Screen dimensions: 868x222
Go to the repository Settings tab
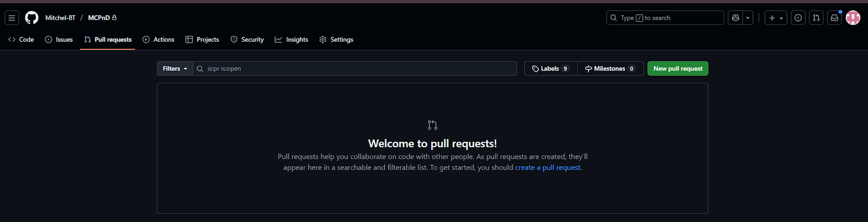(x=336, y=40)
